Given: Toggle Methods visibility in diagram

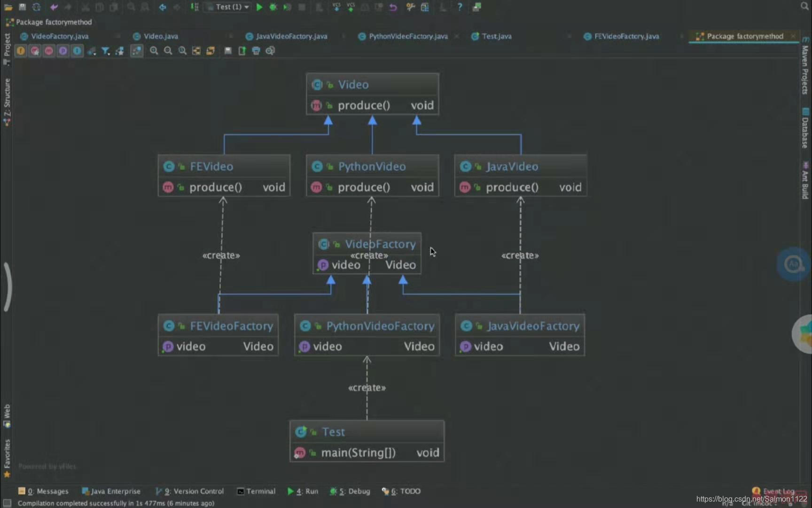Looking at the screenshot, I should point(49,51).
